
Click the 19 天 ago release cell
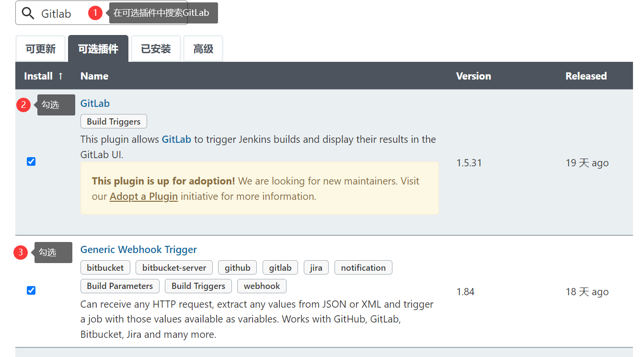[587, 163]
